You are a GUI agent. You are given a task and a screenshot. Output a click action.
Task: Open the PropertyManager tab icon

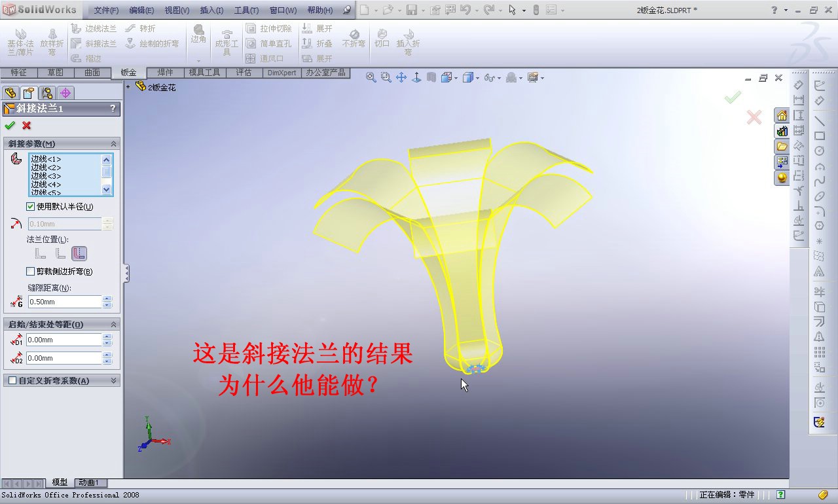[29, 93]
